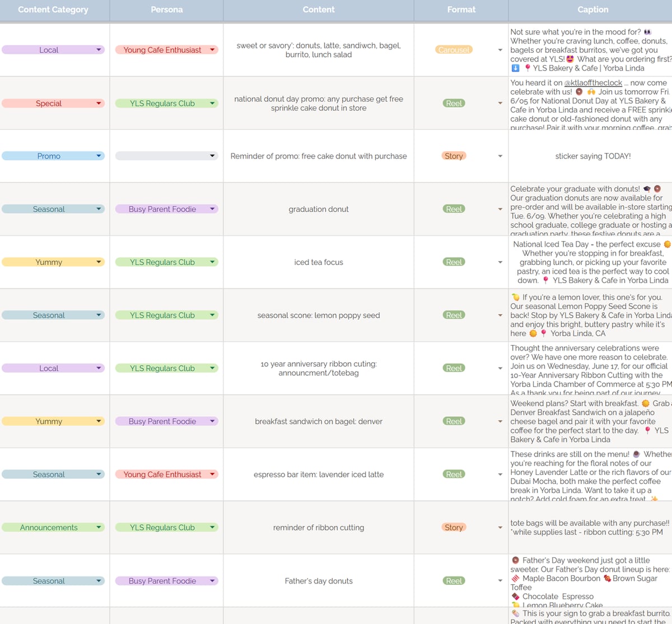Open Story format dropdown in Reminder of promo row
Screen dimensions: 672x624
coord(500,156)
